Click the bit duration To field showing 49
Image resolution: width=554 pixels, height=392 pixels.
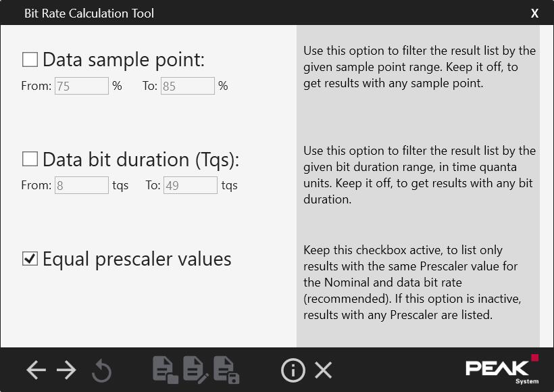tap(191, 185)
